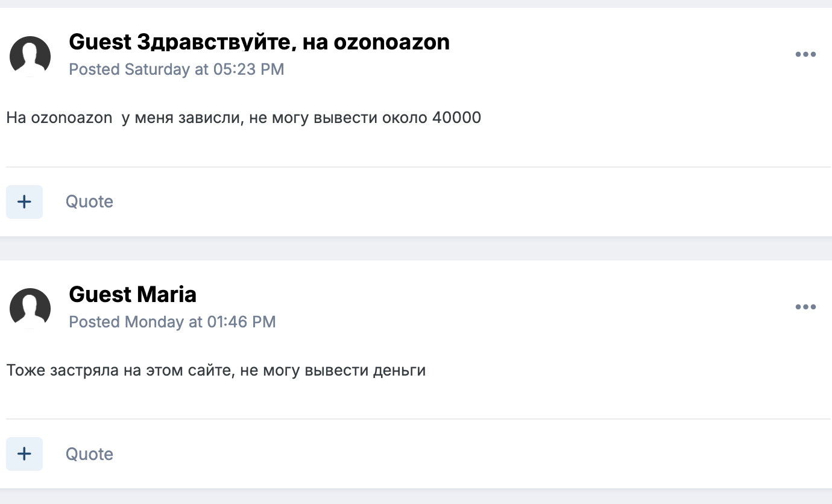Open options menu for the Saturday post
This screenshot has width=832, height=504.
(805, 55)
